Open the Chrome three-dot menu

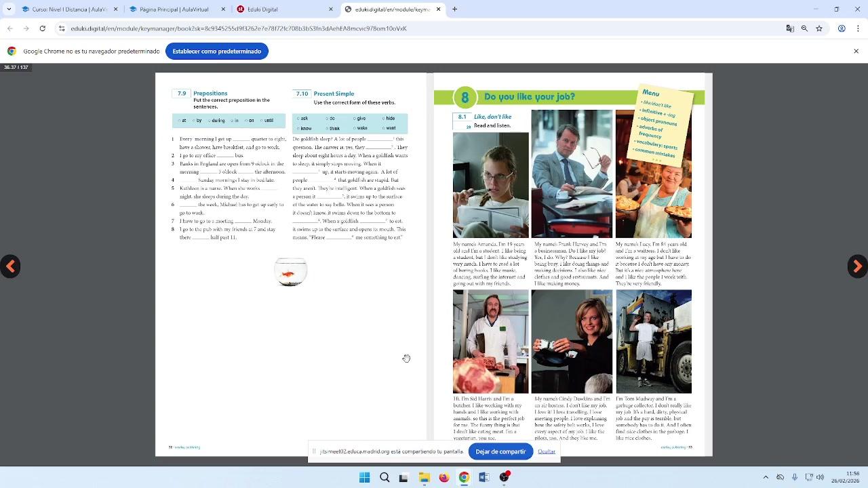click(x=856, y=28)
